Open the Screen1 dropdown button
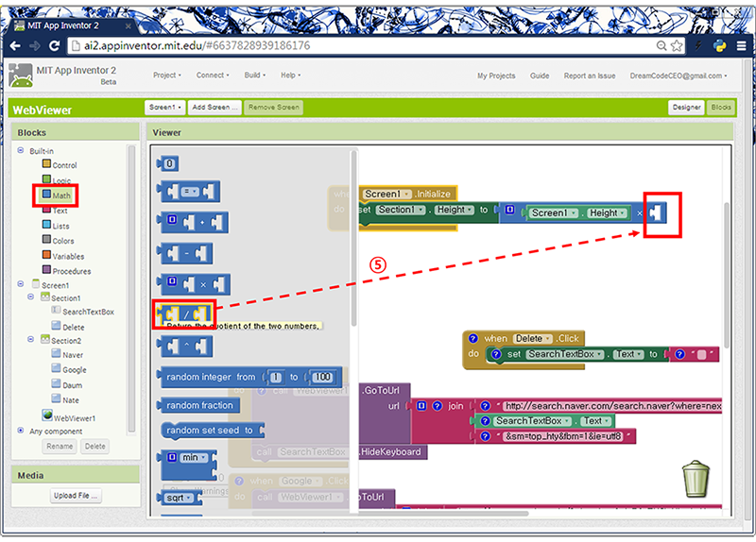 pos(164,107)
